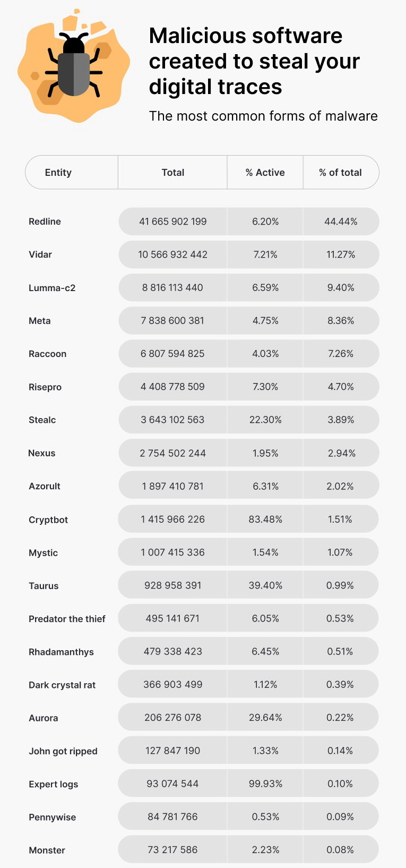Click the bug illustration icon
406x868 pixels.
(x=74, y=65)
